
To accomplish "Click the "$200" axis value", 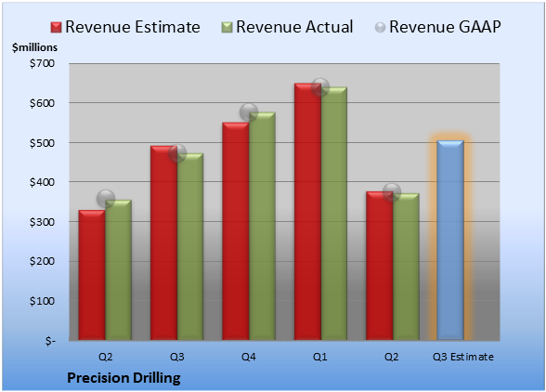I will tap(42, 261).
